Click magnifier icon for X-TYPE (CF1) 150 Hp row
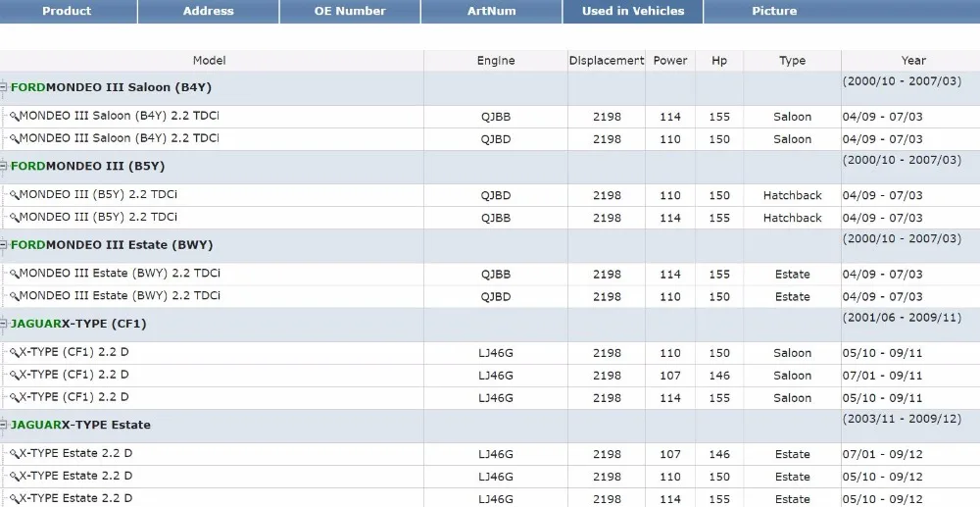Viewport: 980px width, 507px height. click(x=15, y=353)
